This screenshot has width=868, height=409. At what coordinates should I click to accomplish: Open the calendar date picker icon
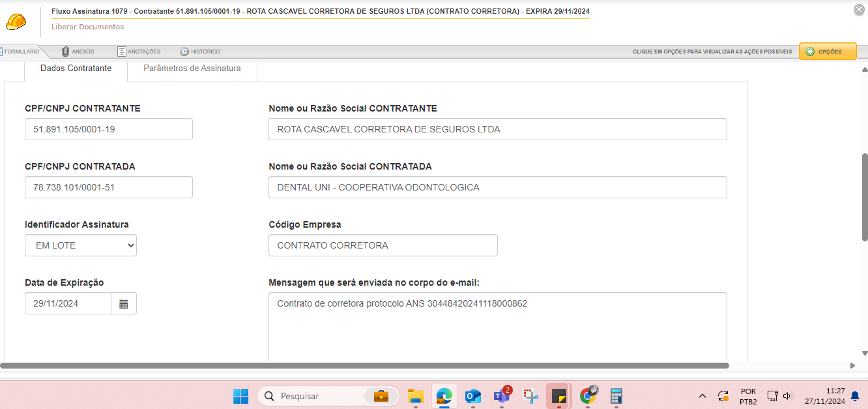click(124, 303)
